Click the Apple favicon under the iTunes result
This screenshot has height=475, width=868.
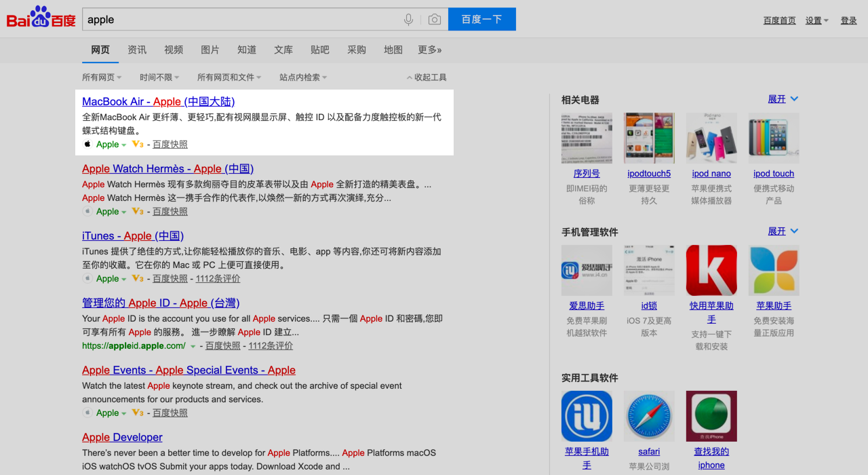tap(87, 278)
